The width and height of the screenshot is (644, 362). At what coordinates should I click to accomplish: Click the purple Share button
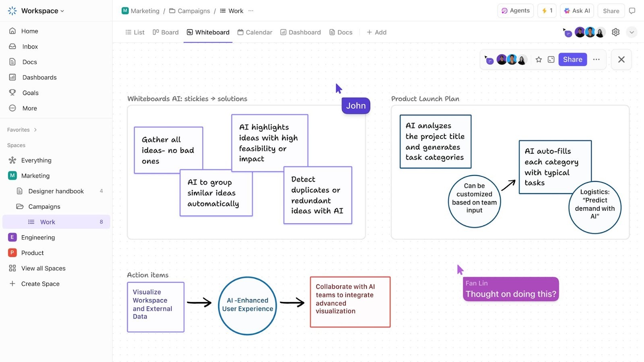tap(572, 59)
